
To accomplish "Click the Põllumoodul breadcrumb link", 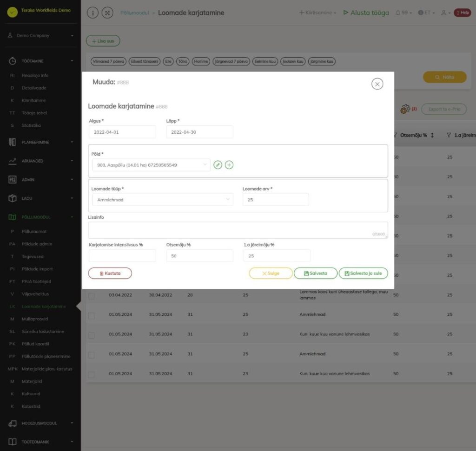I will pyautogui.click(x=134, y=13).
